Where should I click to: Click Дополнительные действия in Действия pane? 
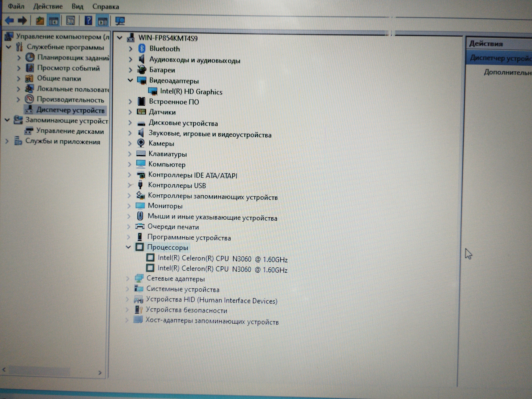[508, 72]
